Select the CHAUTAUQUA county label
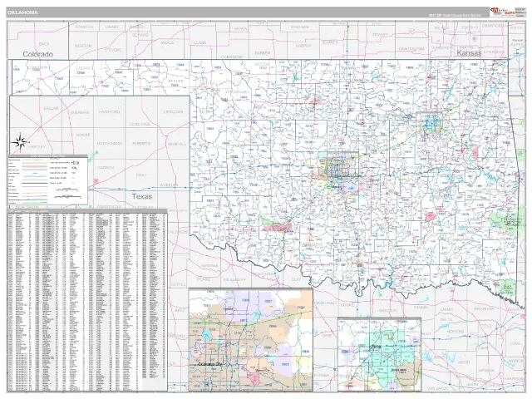Image resolution: width=532 pixels, height=399 pixels. click(x=412, y=49)
